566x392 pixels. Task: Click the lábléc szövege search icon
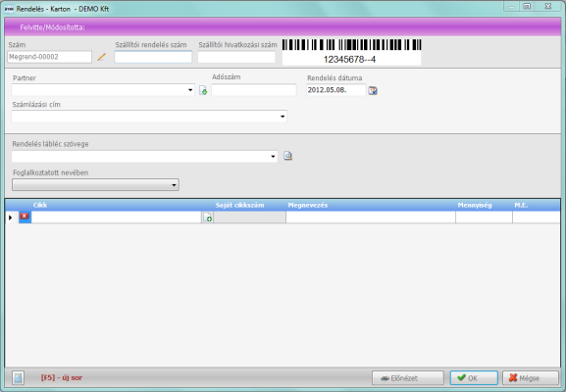pyautogui.click(x=287, y=156)
